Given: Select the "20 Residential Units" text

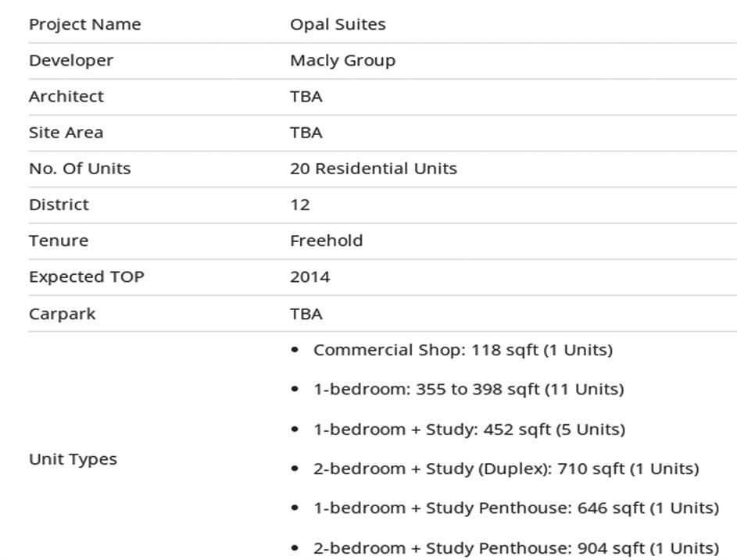Looking at the screenshot, I should pyautogui.click(x=373, y=168).
